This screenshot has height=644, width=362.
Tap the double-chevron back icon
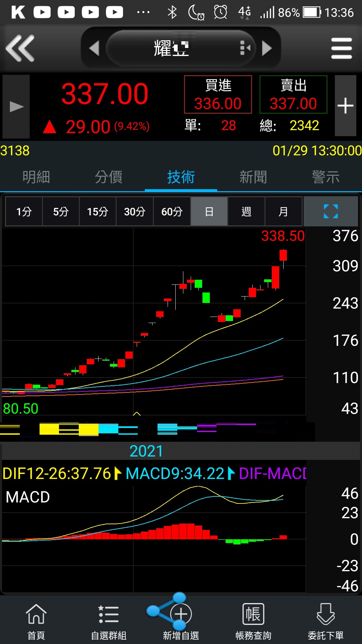pos(20,49)
